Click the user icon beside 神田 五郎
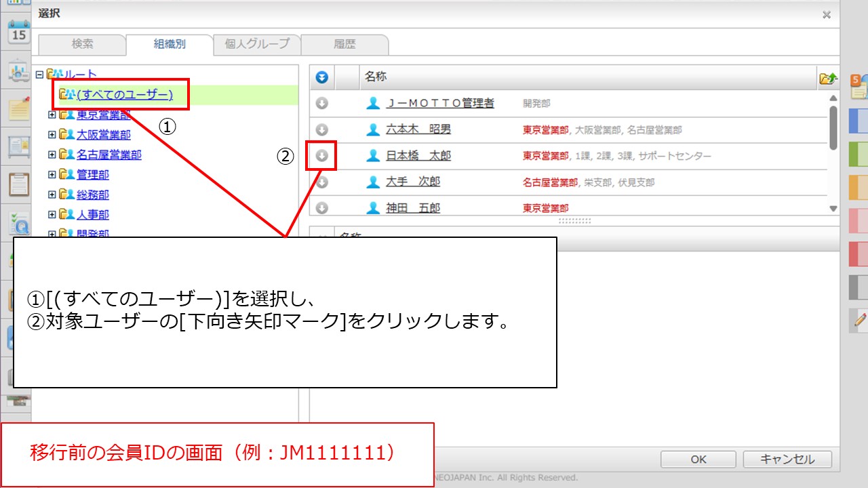 (372, 207)
